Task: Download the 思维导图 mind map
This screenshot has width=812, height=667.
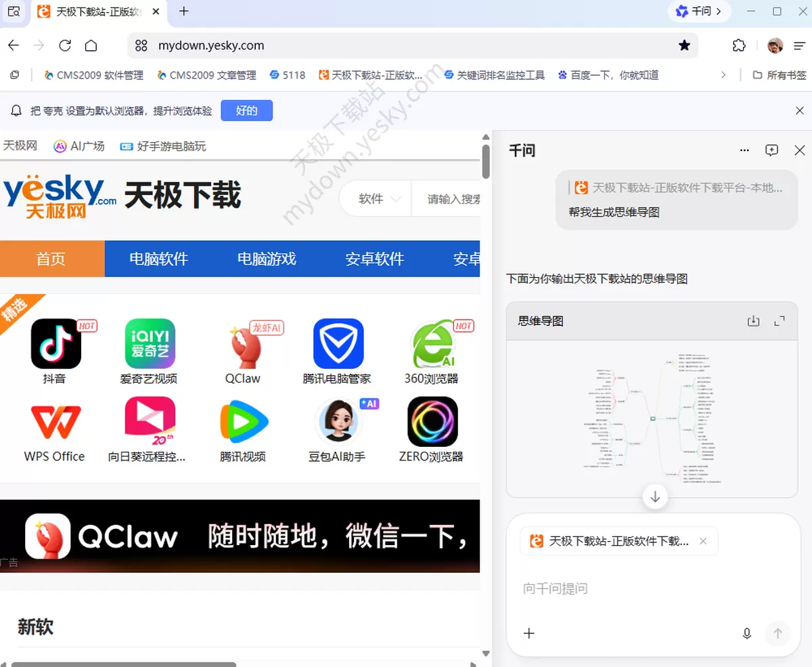Action: [x=753, y=321]
